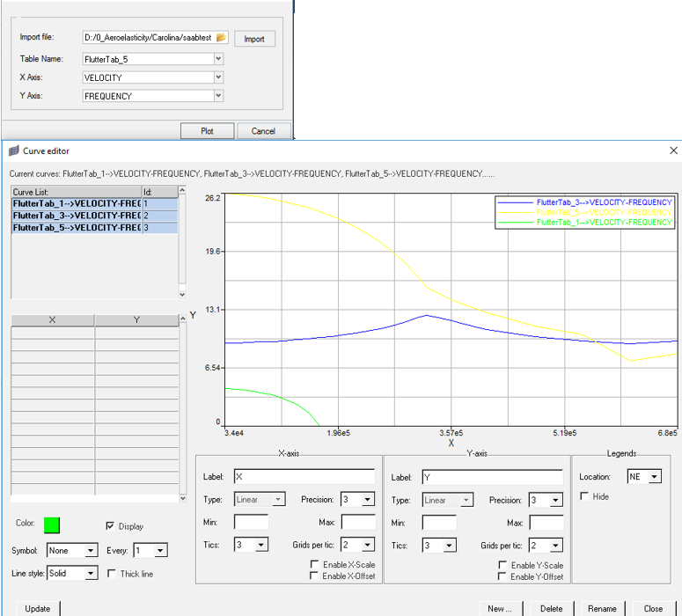
Task: Click the X-axis Label input field
Action: [x=304, y=477]
